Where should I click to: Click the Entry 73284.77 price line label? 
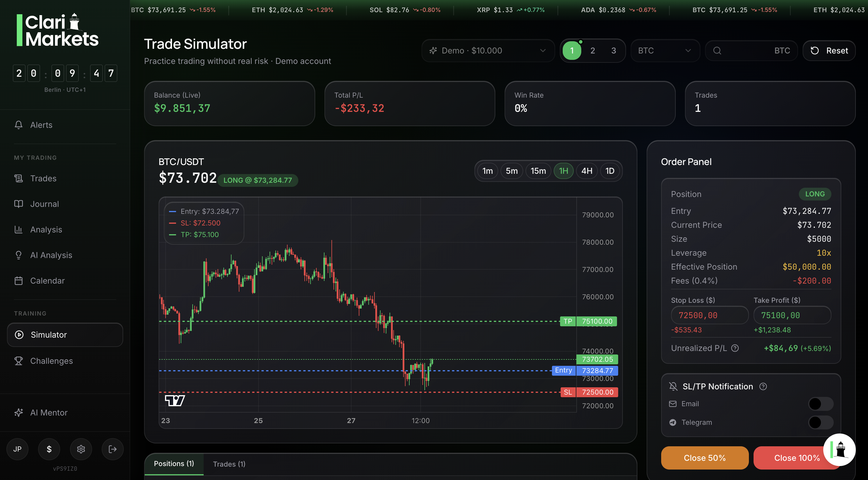pyautogui.click(x=585, y=370)
